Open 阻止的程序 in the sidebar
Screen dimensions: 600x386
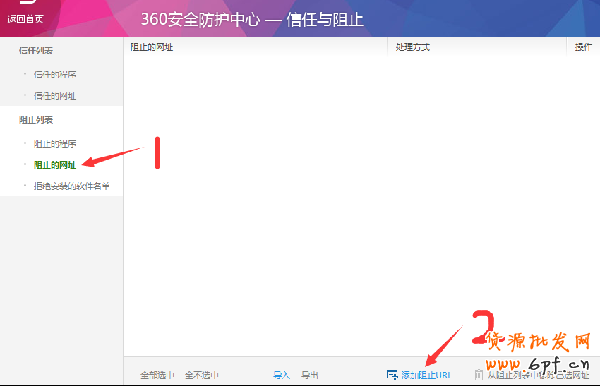click(55, 144)
